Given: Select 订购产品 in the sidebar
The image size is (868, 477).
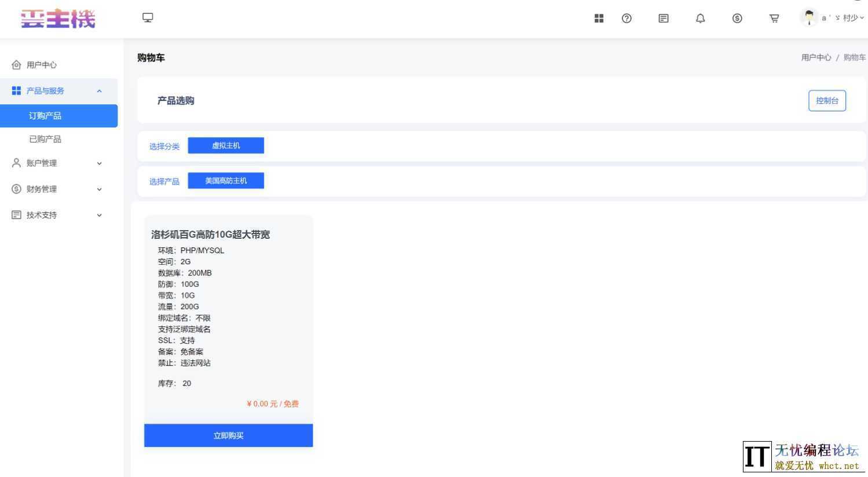Looking at the screenshot, I should 45,116.
